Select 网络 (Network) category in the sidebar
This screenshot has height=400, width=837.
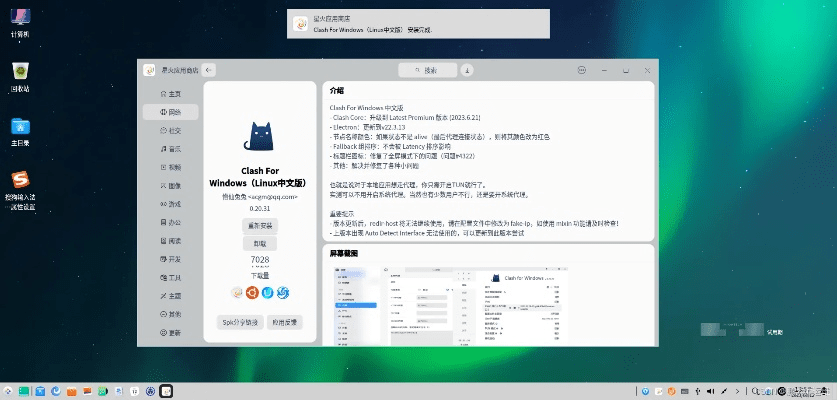171,112
